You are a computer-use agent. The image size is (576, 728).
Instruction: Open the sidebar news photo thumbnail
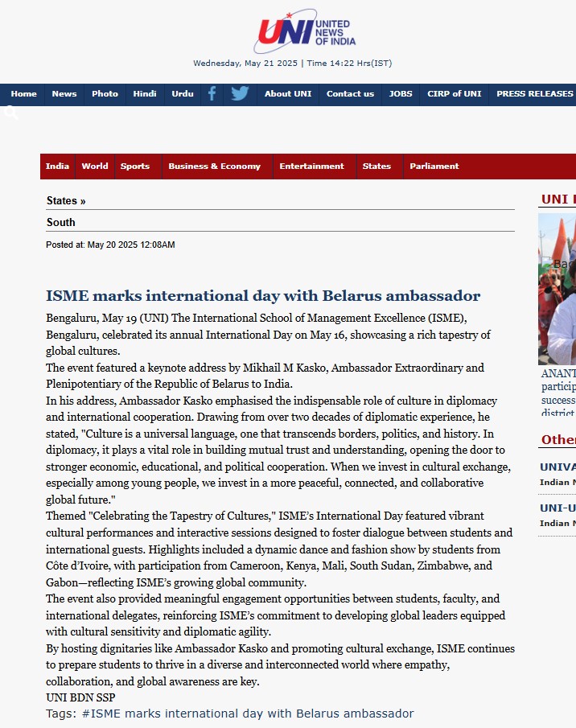click(x=557, y=288)
